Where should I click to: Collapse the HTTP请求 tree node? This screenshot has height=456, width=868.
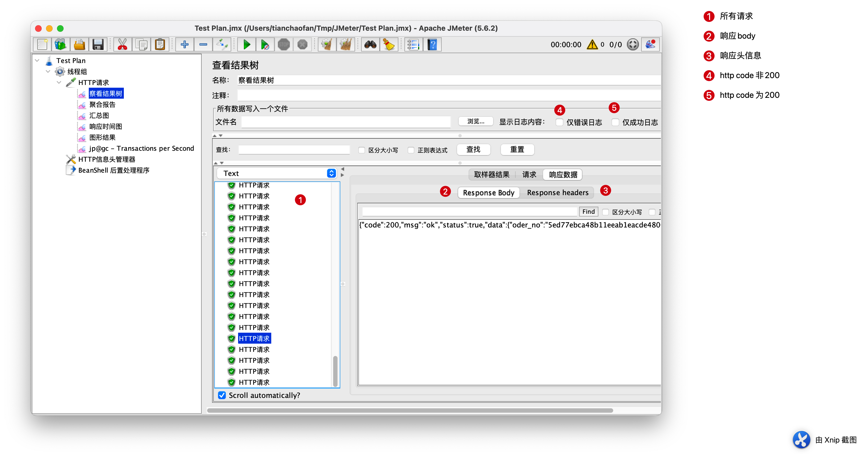(59, 82)
